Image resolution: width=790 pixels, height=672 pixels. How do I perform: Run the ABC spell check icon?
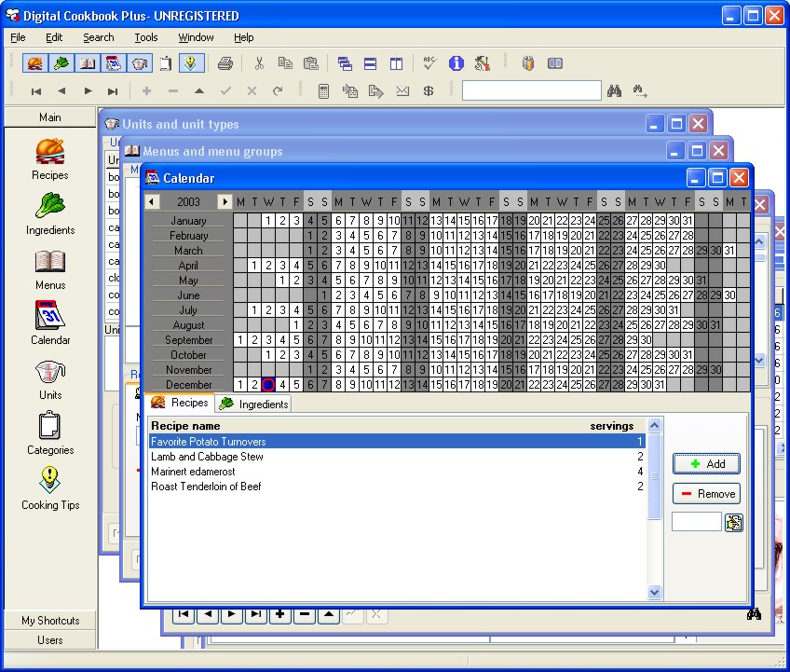(429, 63)
